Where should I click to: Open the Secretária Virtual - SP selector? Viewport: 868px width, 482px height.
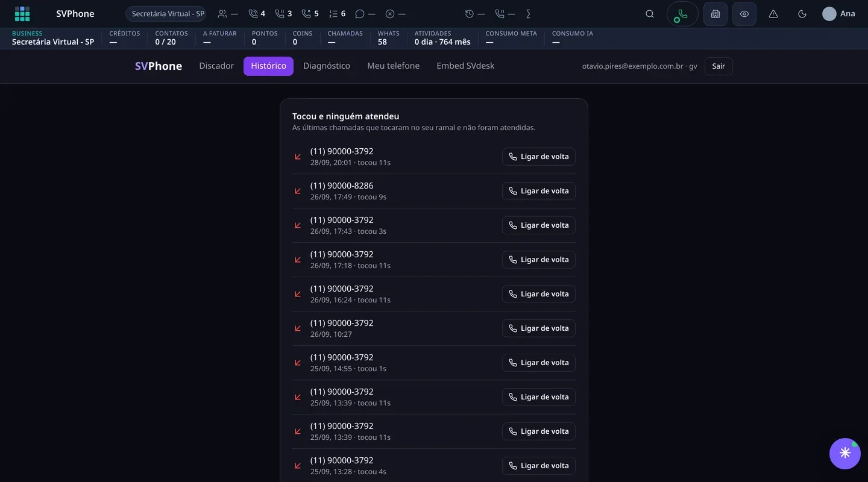(165, 14)
